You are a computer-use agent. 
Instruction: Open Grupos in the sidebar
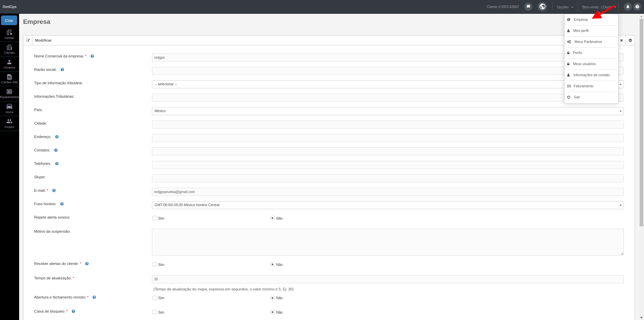click(9, 123)
